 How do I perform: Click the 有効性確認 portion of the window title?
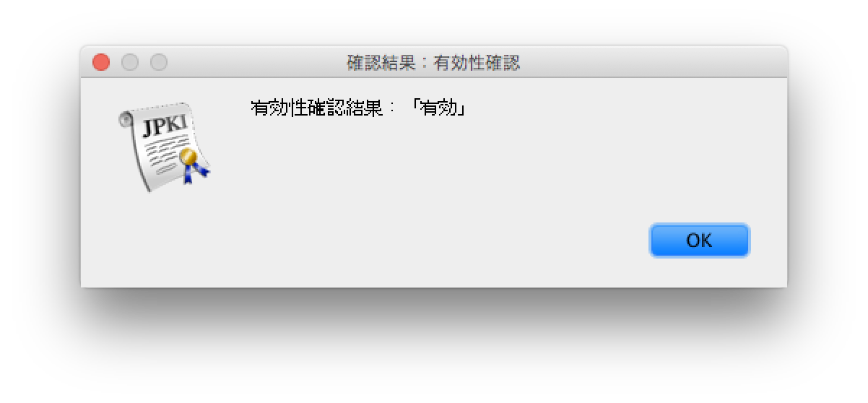tap(477, 64)
